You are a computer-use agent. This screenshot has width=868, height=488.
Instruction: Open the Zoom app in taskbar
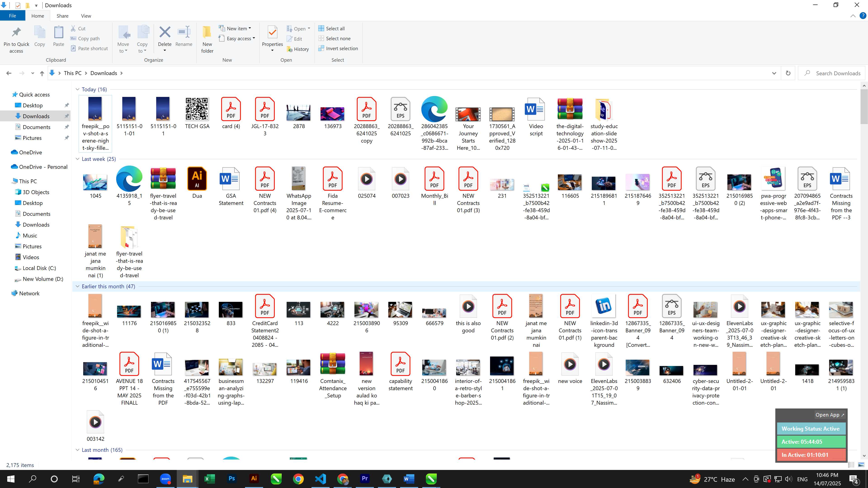click(x=165, y=479)
